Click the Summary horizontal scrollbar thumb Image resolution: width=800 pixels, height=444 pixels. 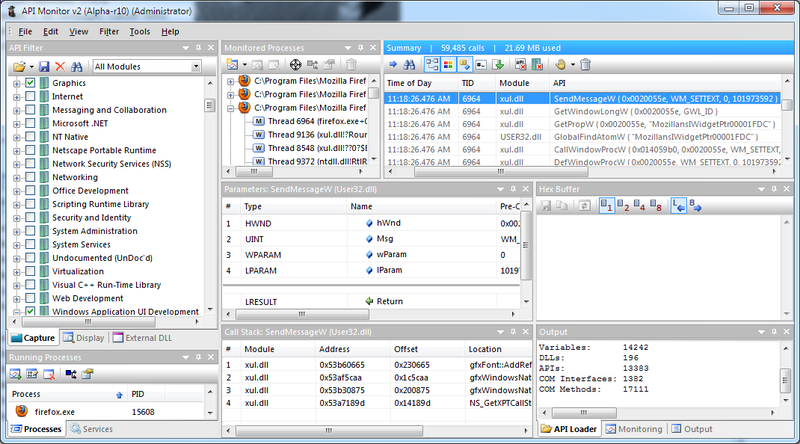tap(501, 171)
